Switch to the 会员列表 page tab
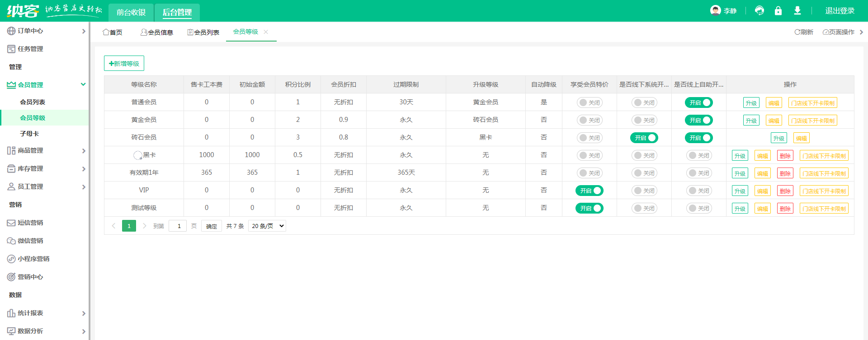 tap(203, 32)
